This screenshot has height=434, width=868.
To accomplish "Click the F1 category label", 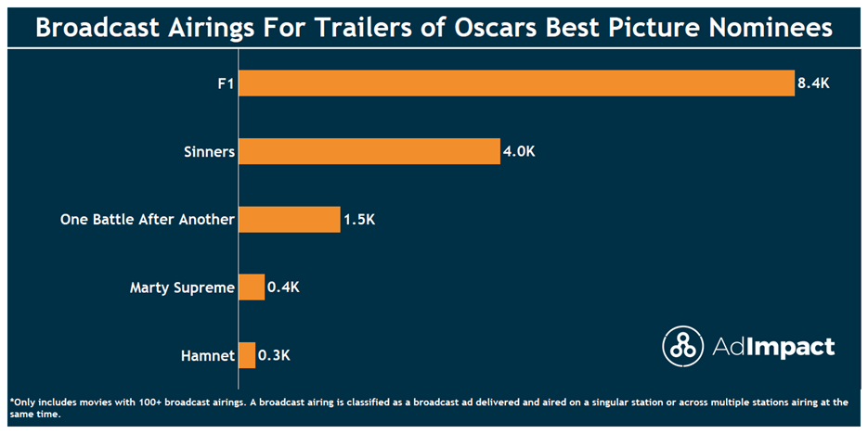I will (222, 83).
